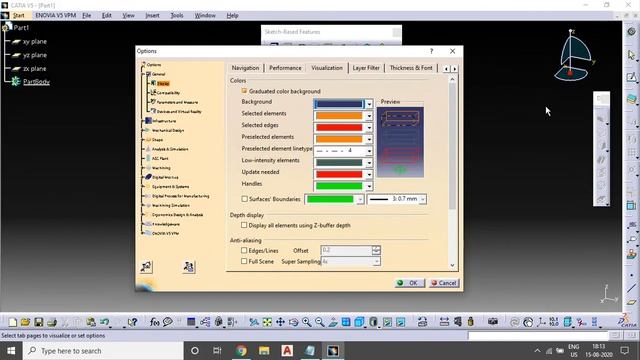The image size is (640, 360).
Task: Toggle Graduated color background checkbox
Action: tap(244, 91)
